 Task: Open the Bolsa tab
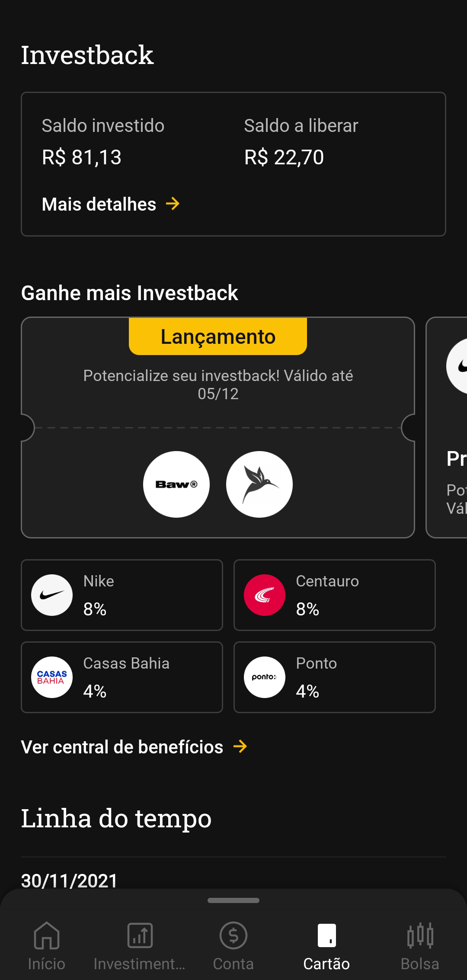coord(420,945)
